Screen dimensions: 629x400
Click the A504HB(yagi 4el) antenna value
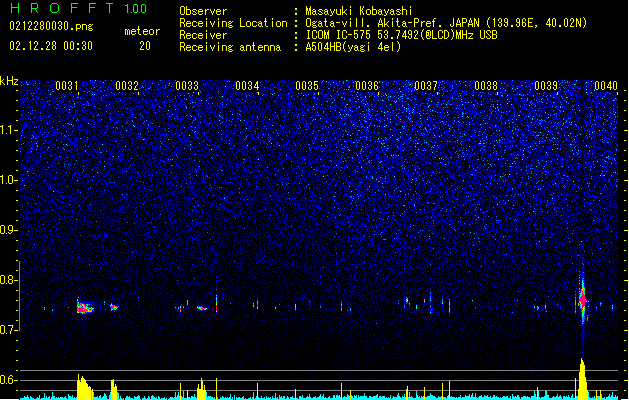353,47
